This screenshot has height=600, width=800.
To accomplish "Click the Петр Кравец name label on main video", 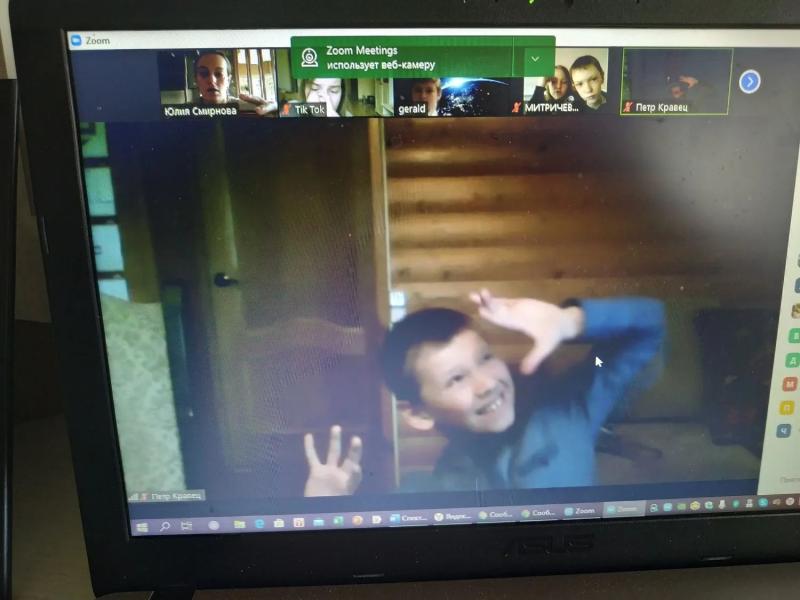I will [x=177, y=496].
